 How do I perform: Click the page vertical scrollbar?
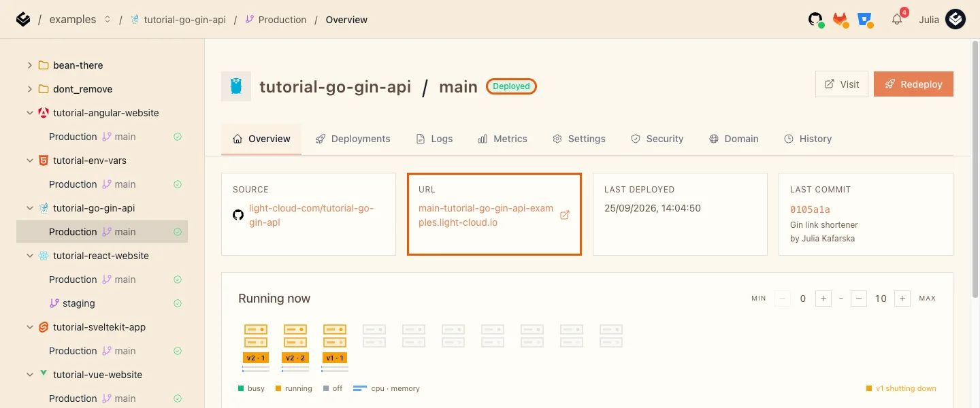975,170
